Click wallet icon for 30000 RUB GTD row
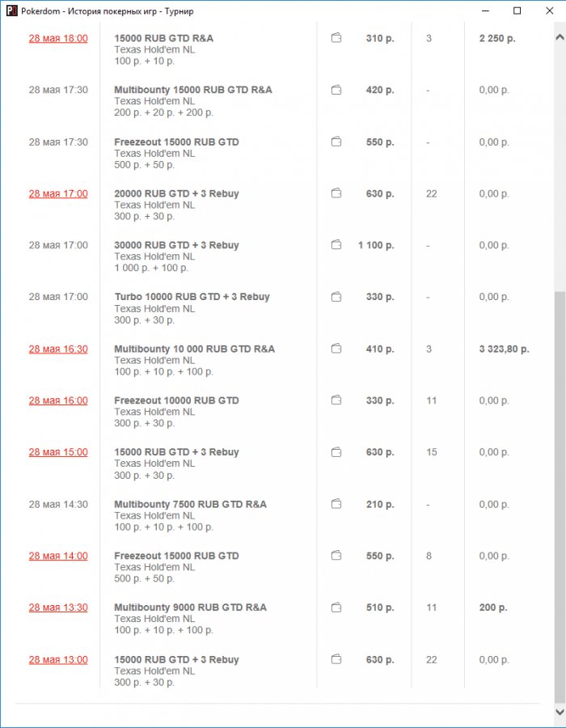 point(336,245)
